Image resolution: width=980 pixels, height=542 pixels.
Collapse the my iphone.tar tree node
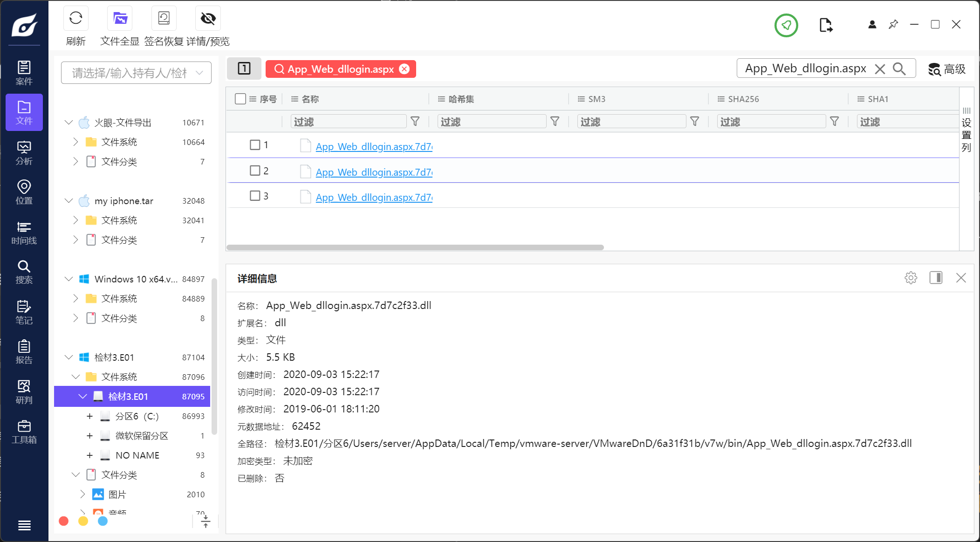tap(69, 201)
